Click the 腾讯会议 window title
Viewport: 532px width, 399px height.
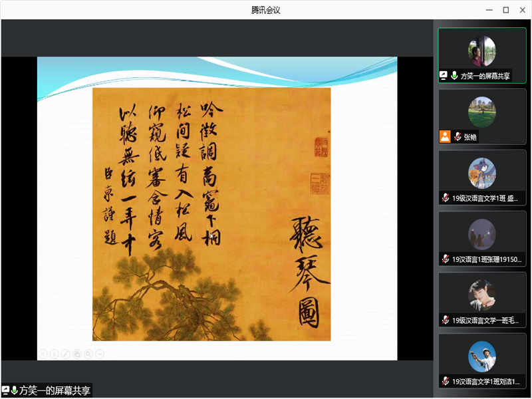pyautogui.click(x=265, y=10)
